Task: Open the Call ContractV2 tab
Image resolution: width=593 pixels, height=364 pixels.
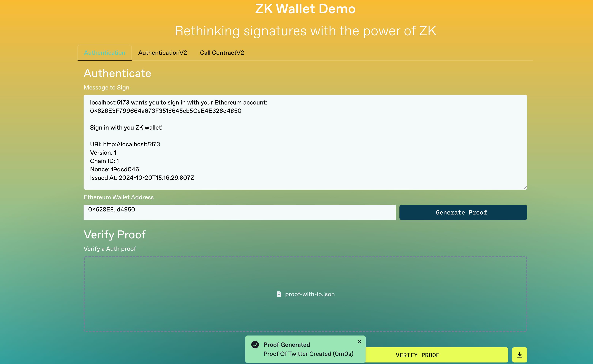Action: click(x=222, y=52)
